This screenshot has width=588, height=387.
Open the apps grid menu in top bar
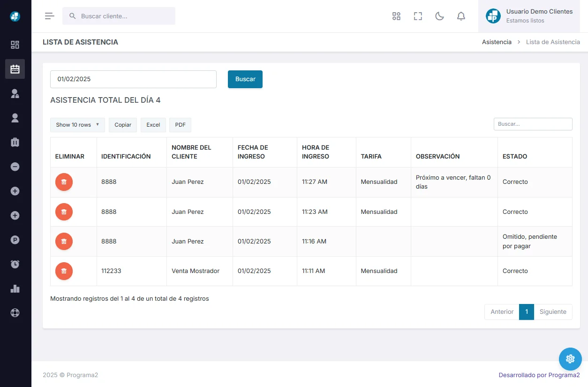point(396,16)
